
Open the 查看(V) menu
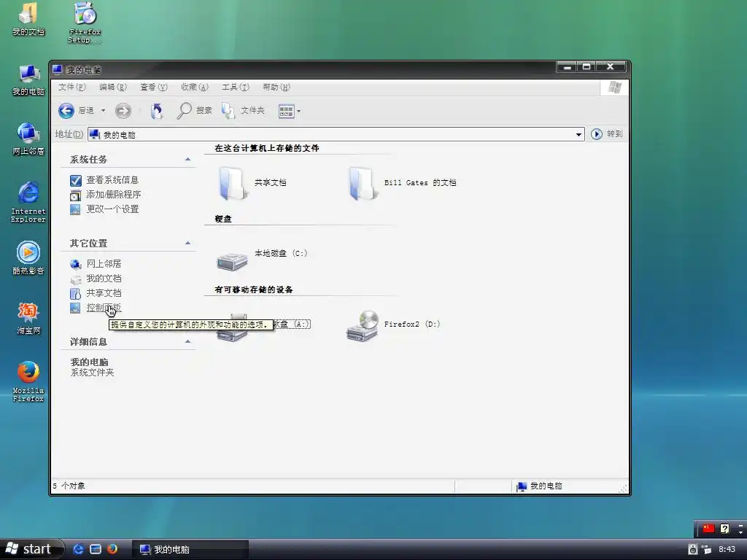153,87
